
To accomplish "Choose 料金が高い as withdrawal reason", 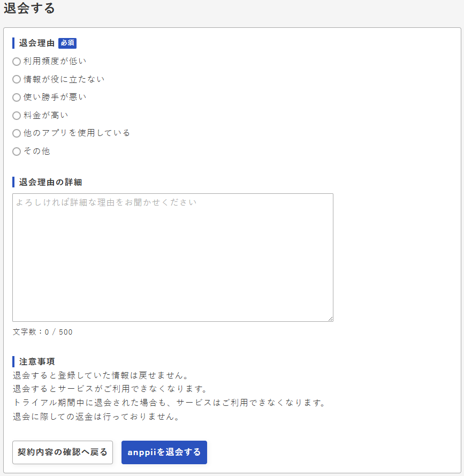I will click(x=17, y=116).
